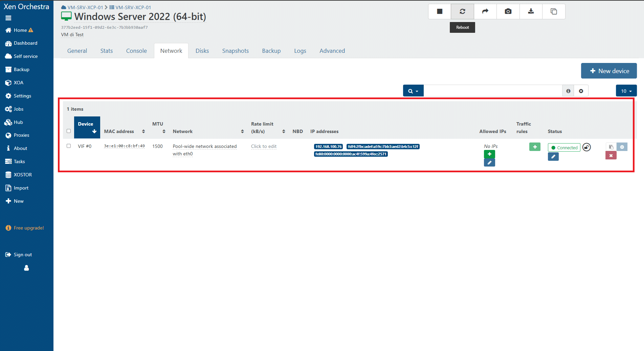Sort by MTU column
Image resolution: width=644 pixels, height=351 pixels.
159,128
